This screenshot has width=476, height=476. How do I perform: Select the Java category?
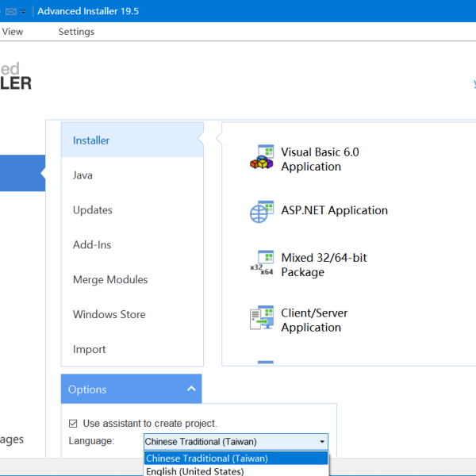click(132, 175)
